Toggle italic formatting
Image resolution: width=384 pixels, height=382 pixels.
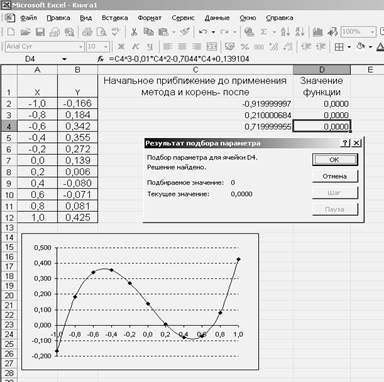(x=136, y=47)
